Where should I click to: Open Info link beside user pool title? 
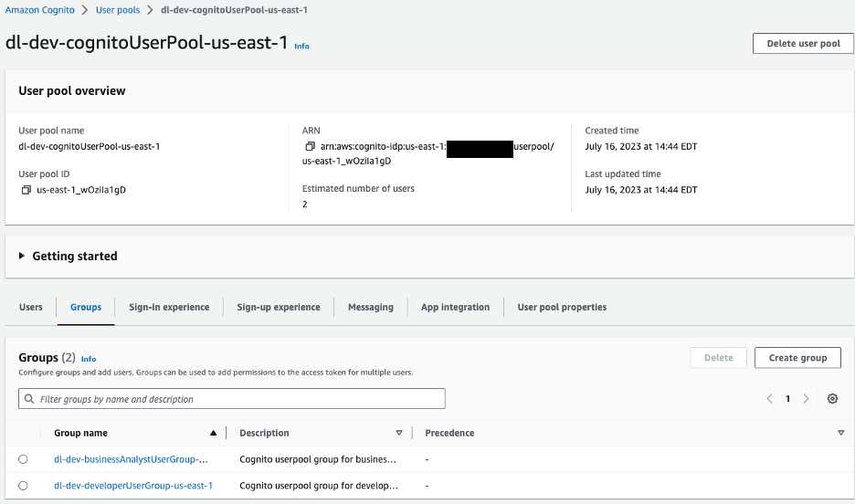(301, 47)
